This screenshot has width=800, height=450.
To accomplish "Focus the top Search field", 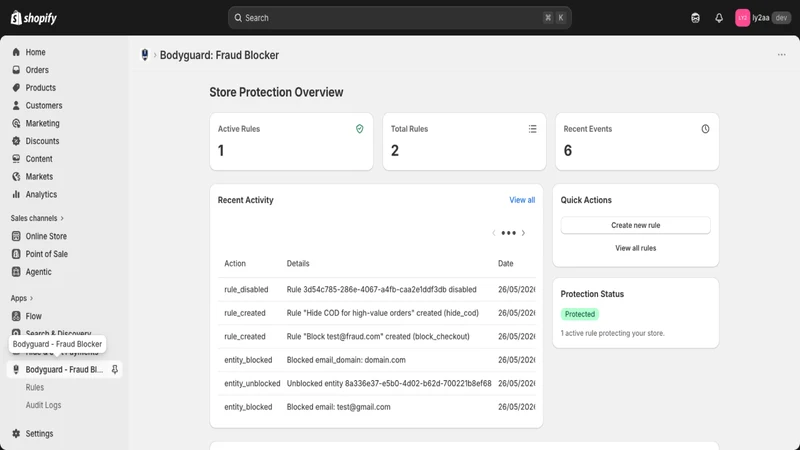I will tap(399, 18).
